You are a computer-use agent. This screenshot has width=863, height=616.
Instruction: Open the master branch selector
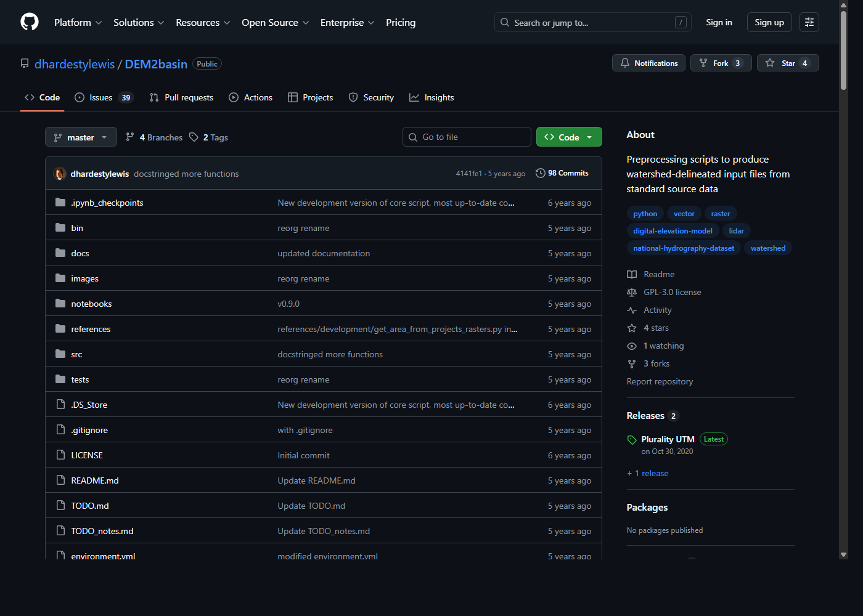click(81, 137)
